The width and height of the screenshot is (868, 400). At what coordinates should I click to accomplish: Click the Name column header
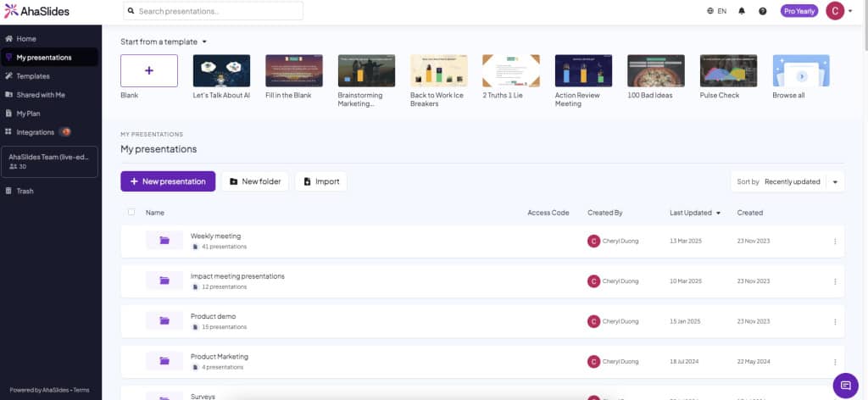tap(155, 213)
